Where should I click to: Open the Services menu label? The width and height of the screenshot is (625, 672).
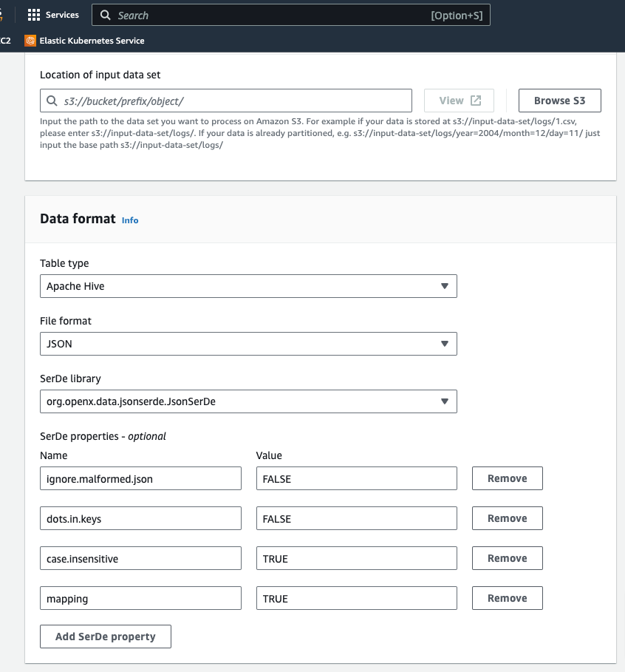[62, 15]
